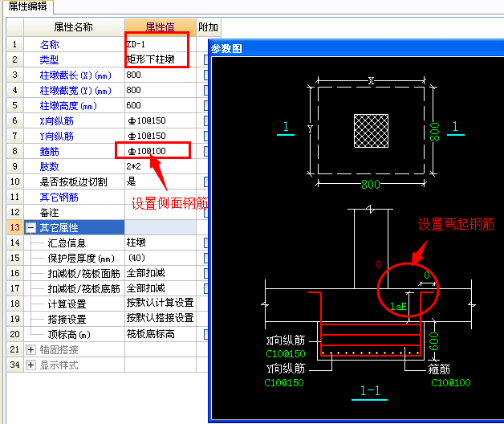Edit the laE anchorage value in 参数图
504x424 pixels.
(398, 306)
